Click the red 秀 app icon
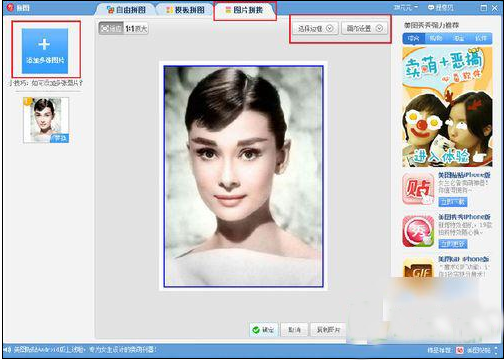 point(418,231)
